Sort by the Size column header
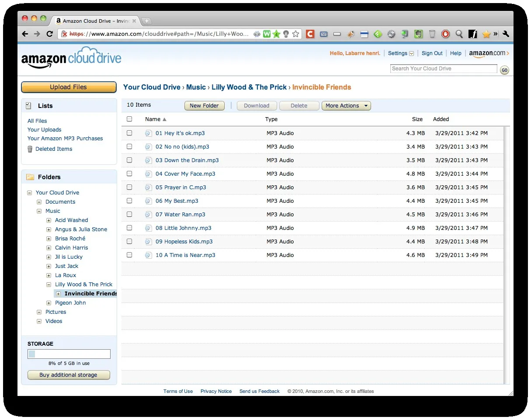The width and height of the screenshot is (531, 420). click(417, 119)
